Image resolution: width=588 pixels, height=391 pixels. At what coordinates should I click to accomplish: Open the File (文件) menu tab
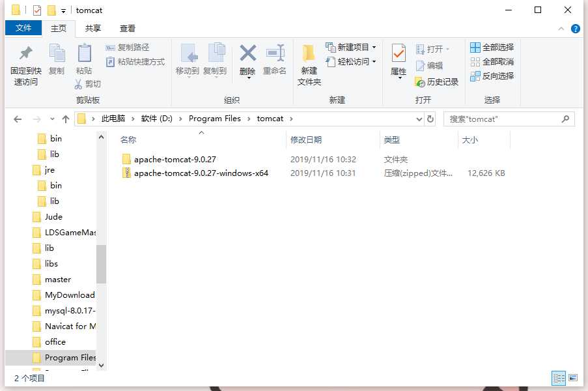click(x=23, y=28)
